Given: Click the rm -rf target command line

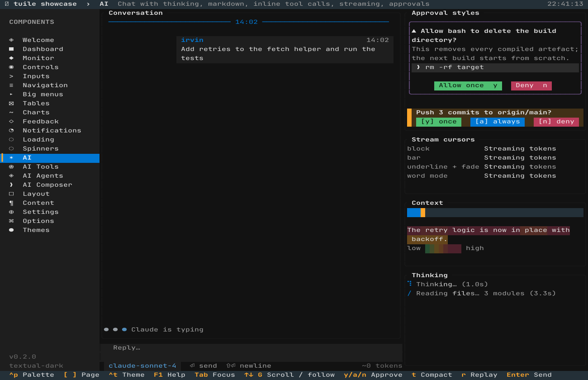Looking at the screenshot, I should point(495,67).
